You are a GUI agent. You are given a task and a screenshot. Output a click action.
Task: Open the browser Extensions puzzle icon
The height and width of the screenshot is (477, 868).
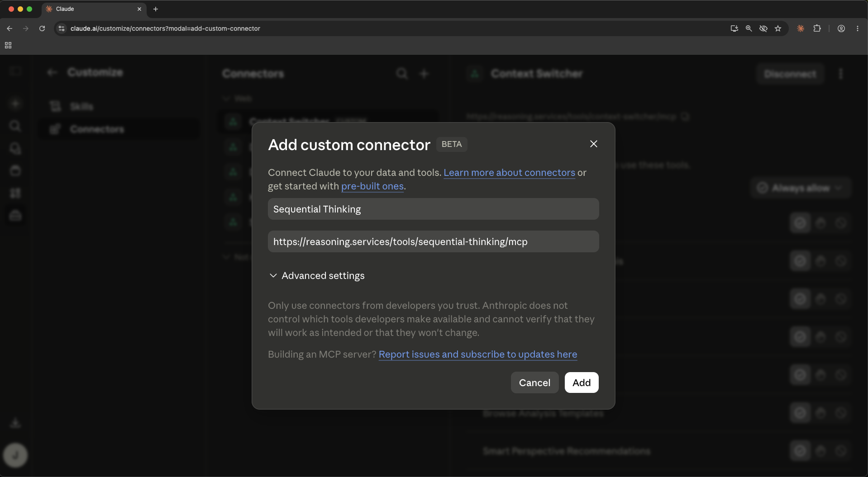point(817,28)
